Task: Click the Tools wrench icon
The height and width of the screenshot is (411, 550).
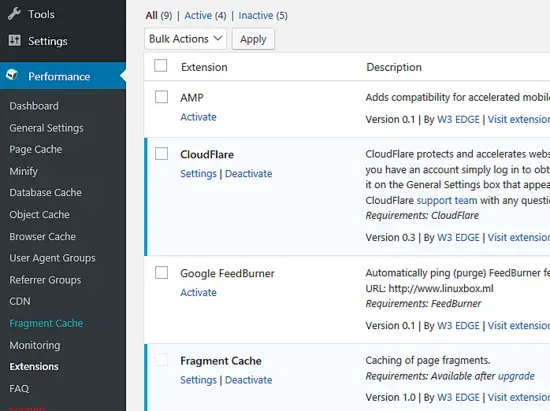Action: click(14, 14)
